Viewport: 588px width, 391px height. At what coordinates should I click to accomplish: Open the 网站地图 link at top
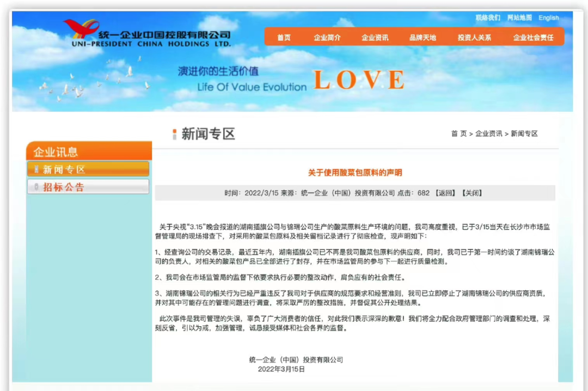pyautogui.click(x=519, y=17)
